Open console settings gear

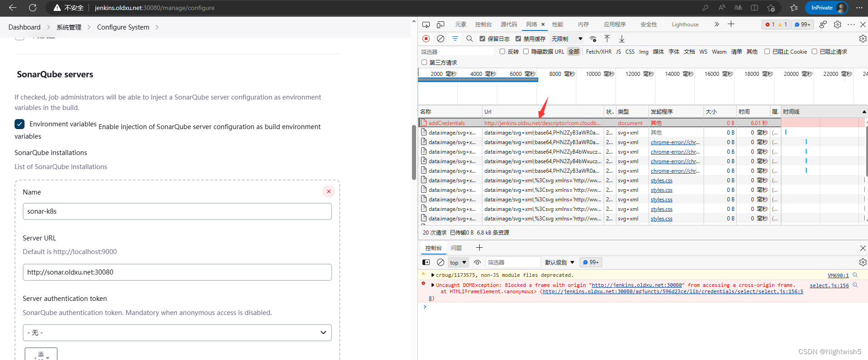[x=863, y=262]
